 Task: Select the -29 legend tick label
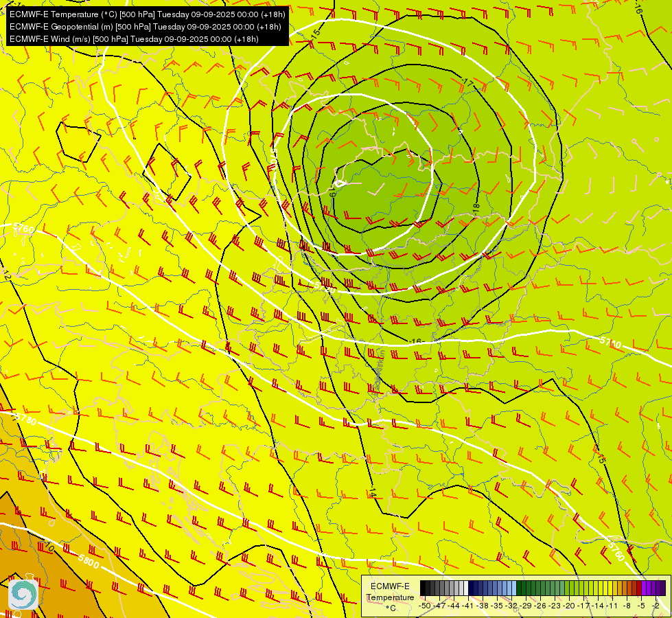(x=526, y=606)
